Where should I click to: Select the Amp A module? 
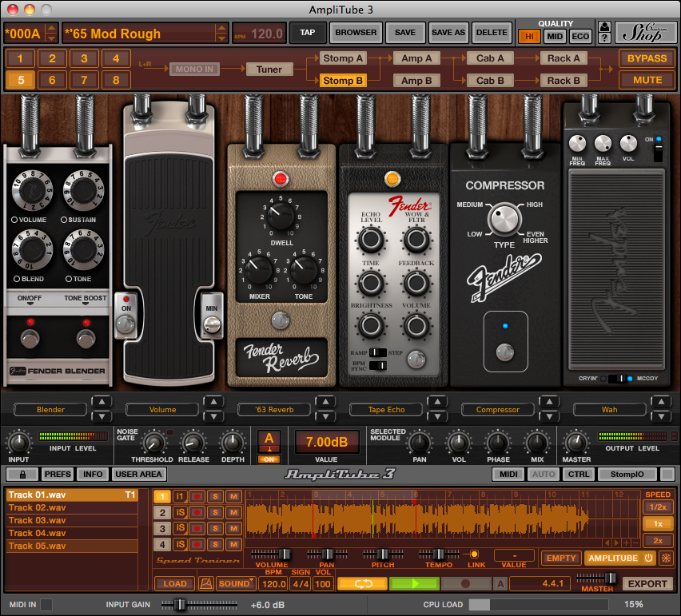416,58
